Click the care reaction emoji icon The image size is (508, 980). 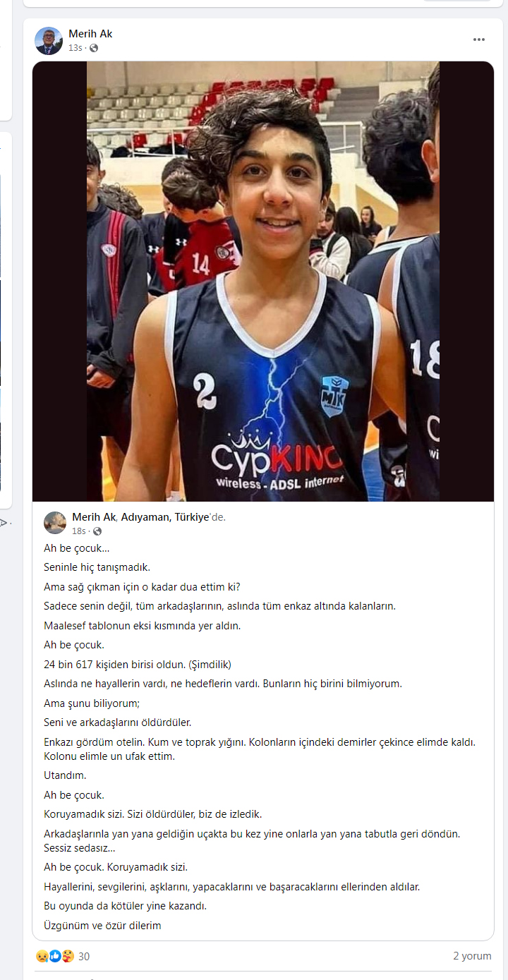[x=68, y=957]
